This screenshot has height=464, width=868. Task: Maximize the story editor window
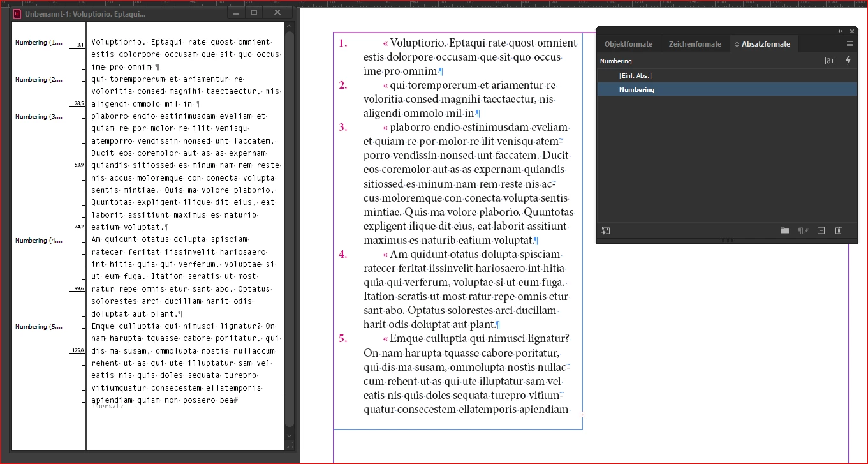point(254,13)
